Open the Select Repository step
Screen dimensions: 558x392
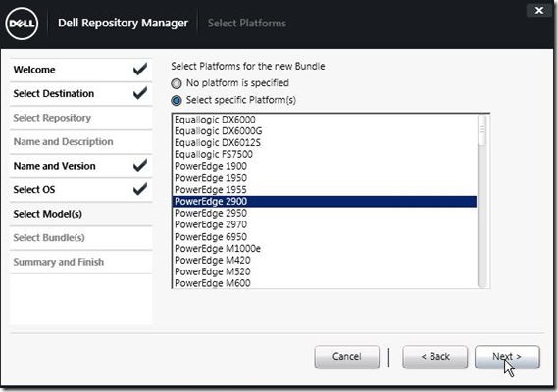(81, 118)
